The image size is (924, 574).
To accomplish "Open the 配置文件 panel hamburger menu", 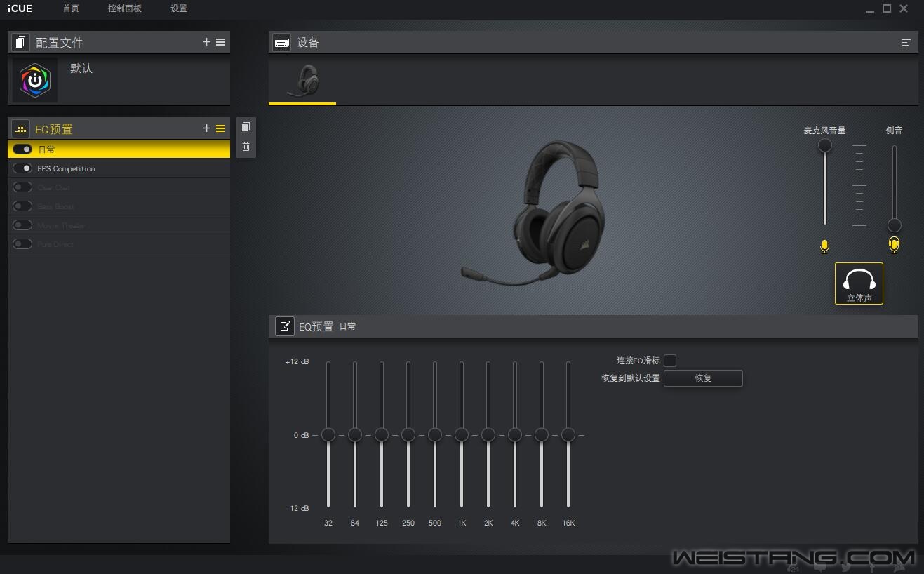I will 220,42.
